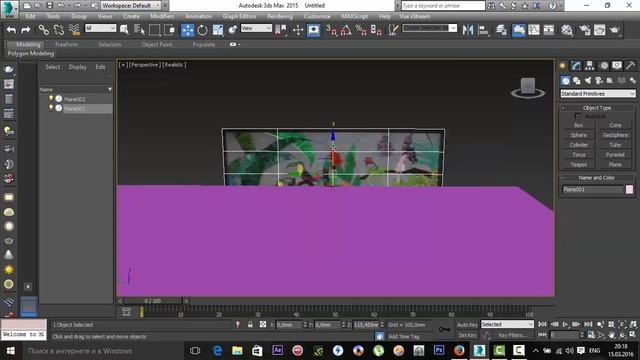Click the Redo arrow in main toolbar
640x360 pixels.
[26, 30]
